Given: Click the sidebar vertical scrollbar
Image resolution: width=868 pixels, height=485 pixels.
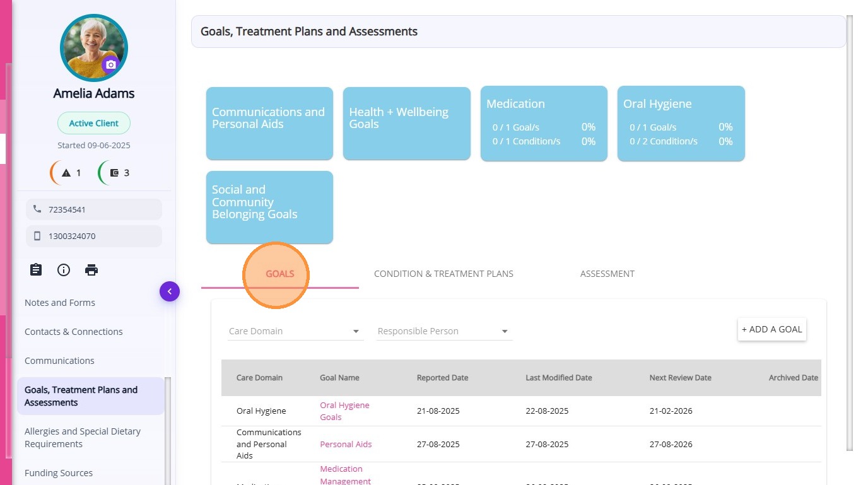Looking at the screenshot, I should pos(167,429).
